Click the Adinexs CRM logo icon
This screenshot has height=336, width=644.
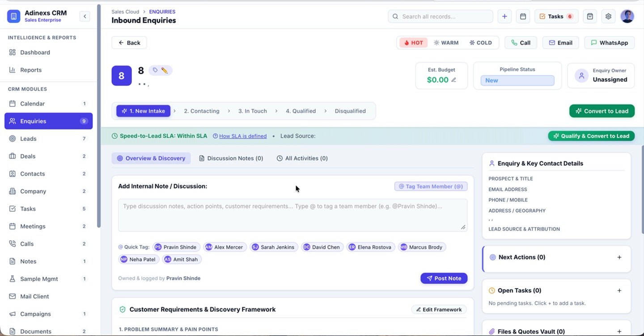[14, 17]
